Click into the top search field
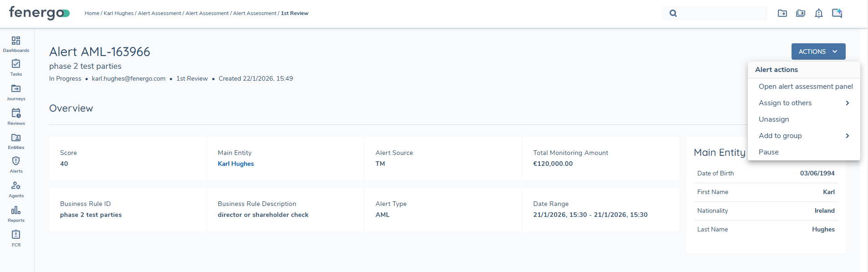The image size is (868, 272). (x=721, y=13)
